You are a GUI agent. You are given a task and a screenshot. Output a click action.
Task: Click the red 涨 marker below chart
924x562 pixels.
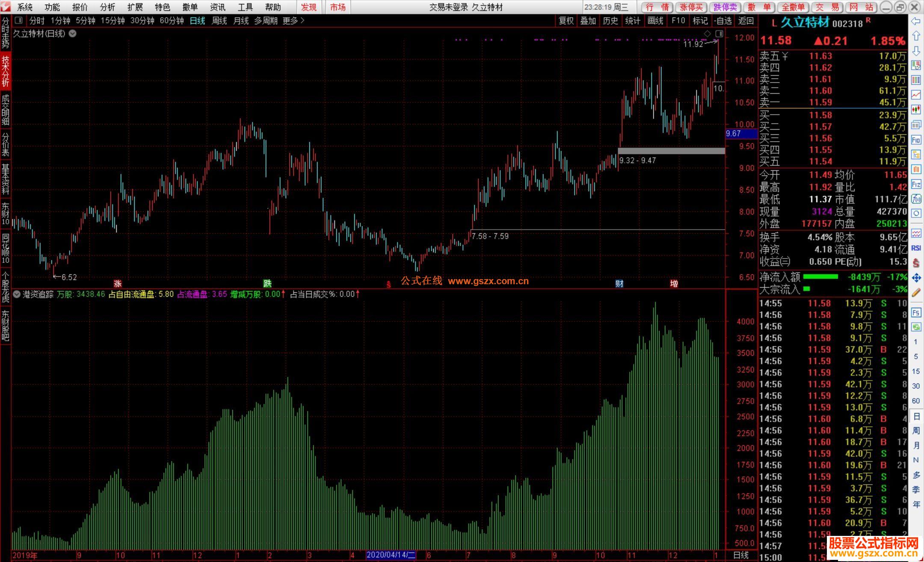click(x=117, y=283)
